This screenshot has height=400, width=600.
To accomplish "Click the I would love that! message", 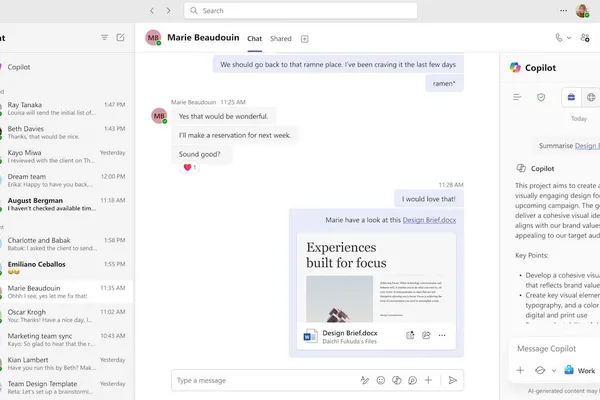I will [x=429, y=199].
